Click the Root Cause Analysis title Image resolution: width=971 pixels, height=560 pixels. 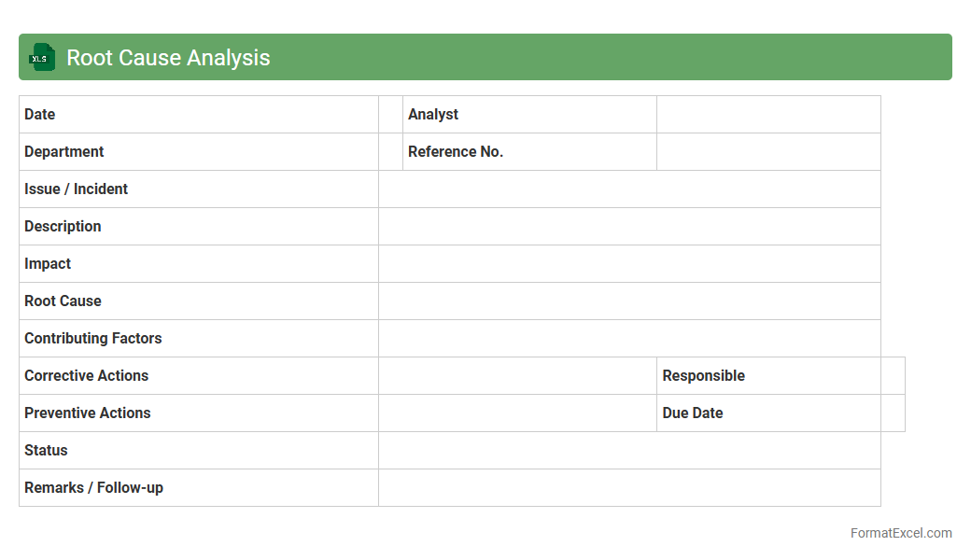168,58
